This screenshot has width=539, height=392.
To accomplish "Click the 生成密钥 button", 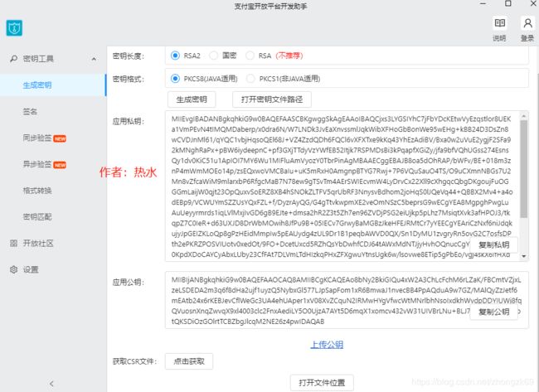I will point(192,99).
